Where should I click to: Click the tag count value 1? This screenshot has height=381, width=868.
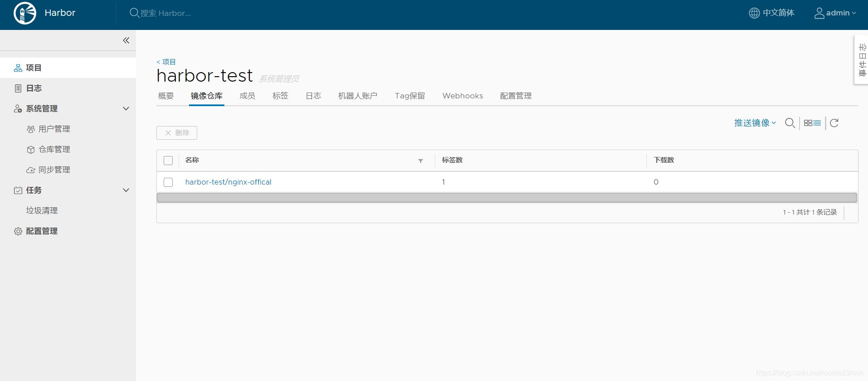click(x=443, y=182)
